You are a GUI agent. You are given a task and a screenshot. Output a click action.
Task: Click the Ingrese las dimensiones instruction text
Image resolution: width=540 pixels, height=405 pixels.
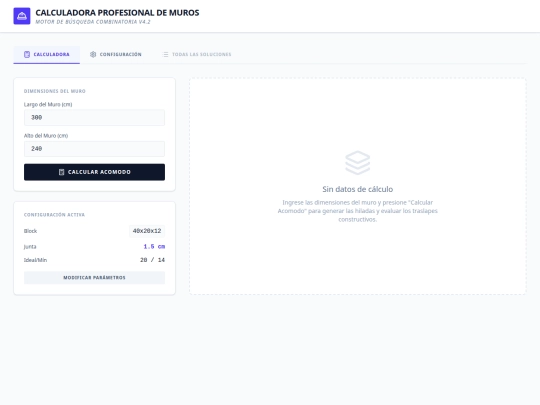[357, 211]
